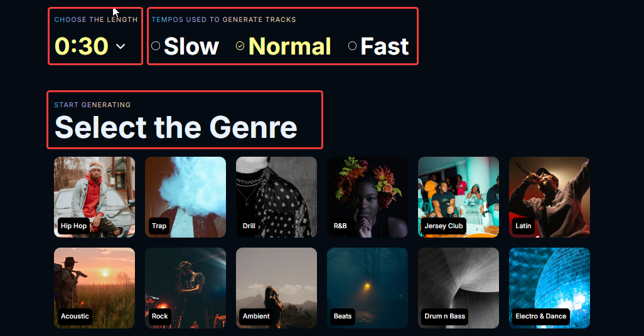Expand the 0:30 track length dropdown
Image resolution: width=644 pixels, height=336 pixels.
pos(90,46)
